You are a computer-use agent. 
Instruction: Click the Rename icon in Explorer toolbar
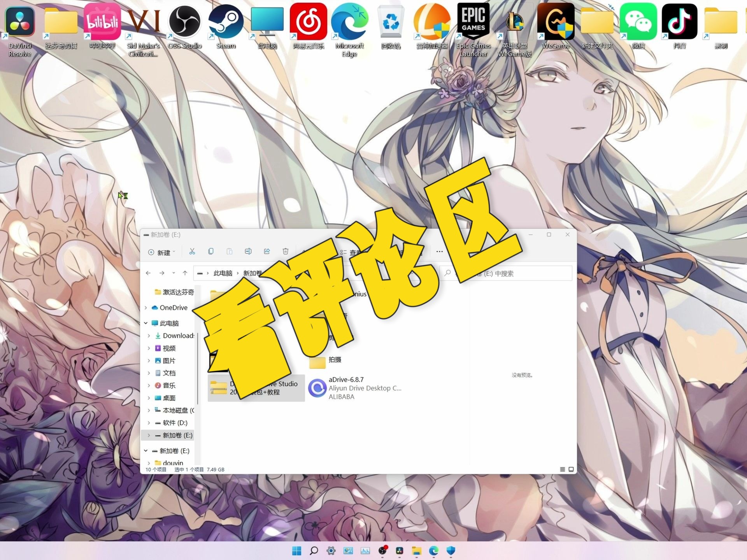click(x=248, y=252)
